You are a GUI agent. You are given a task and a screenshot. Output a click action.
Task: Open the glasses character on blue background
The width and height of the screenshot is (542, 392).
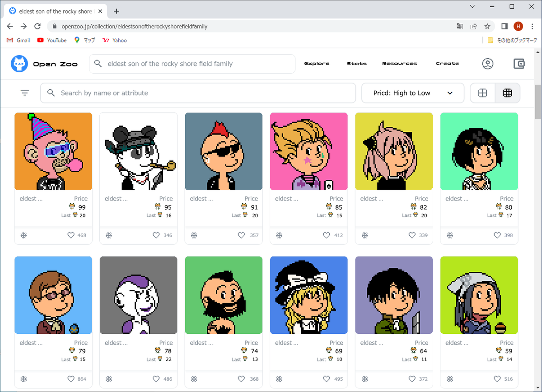tap(53, 295)
